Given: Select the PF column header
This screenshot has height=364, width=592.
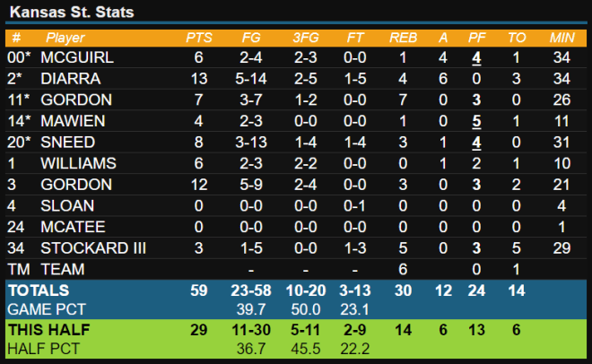Looking at the screenshot, I should click(476, 38).
